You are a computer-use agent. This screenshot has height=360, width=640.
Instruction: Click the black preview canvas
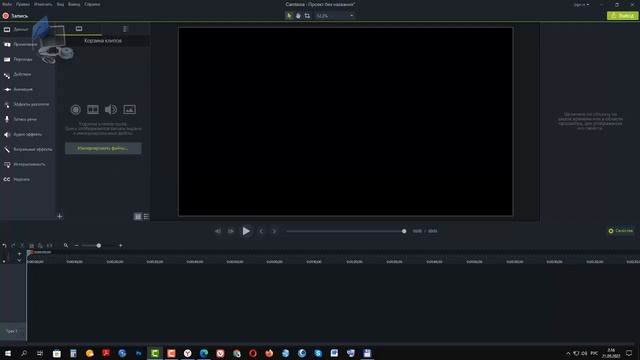click(x=345, y=122)
